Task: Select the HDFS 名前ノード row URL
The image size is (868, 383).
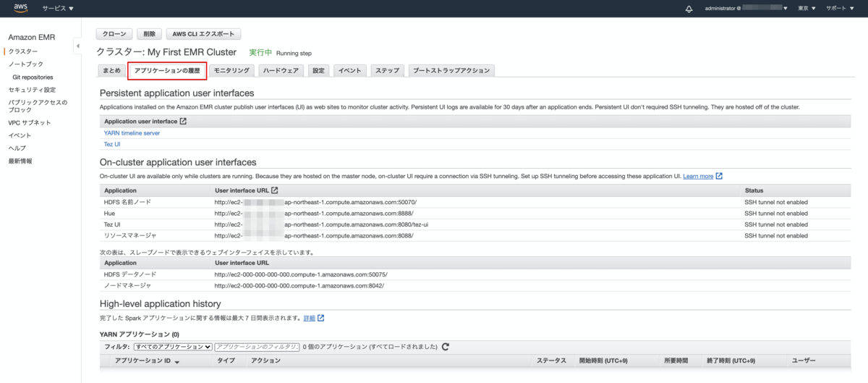Action: pyautogui.click(x=315, y=202)
